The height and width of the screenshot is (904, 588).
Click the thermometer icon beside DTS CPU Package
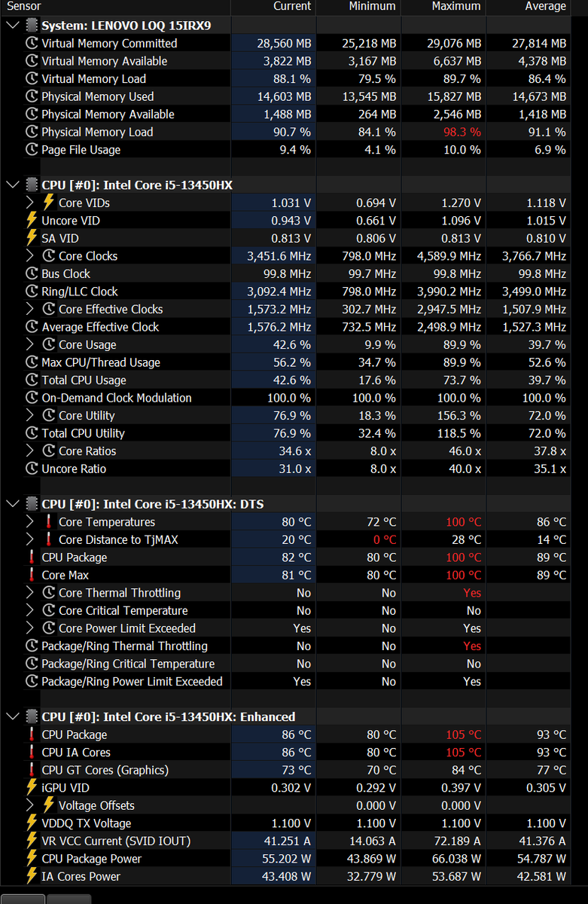point(32,557)
